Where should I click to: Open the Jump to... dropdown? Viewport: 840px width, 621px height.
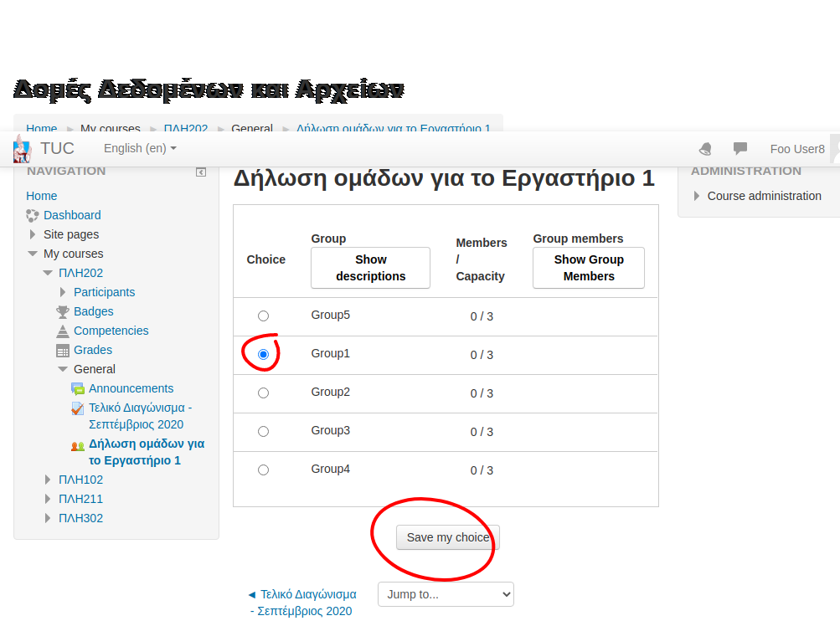point(446,594)
